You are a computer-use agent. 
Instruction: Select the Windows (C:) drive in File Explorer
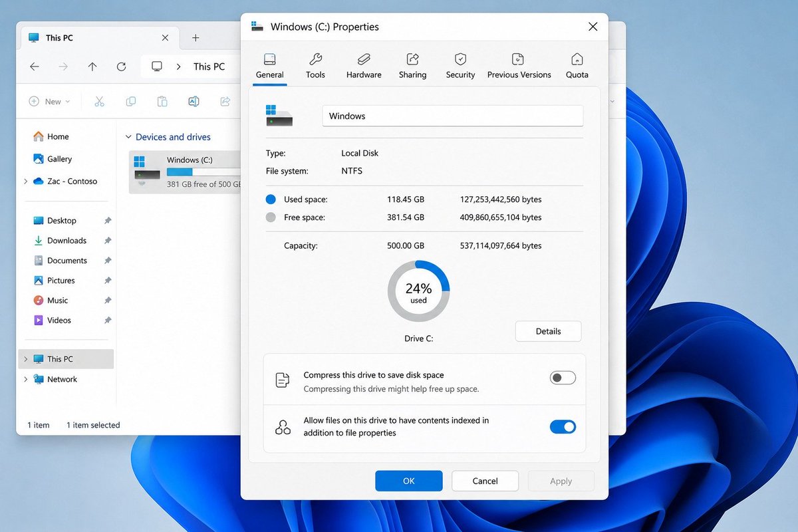[x=185, y=172]
